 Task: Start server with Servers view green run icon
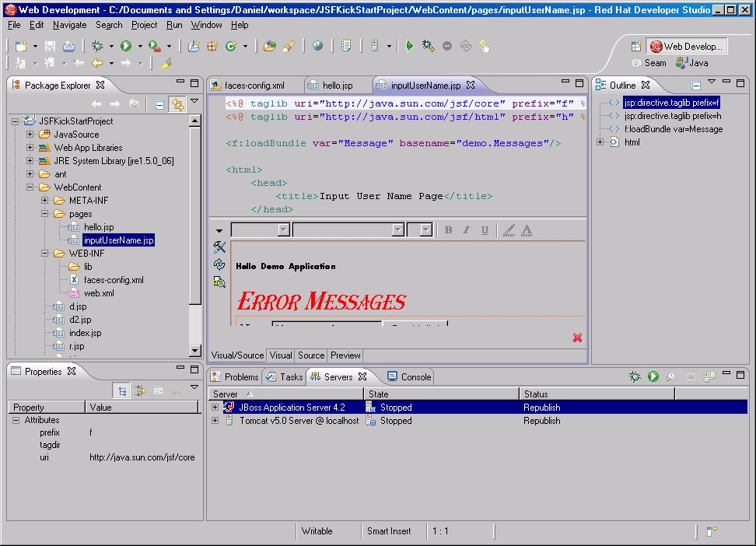[653, 376]
